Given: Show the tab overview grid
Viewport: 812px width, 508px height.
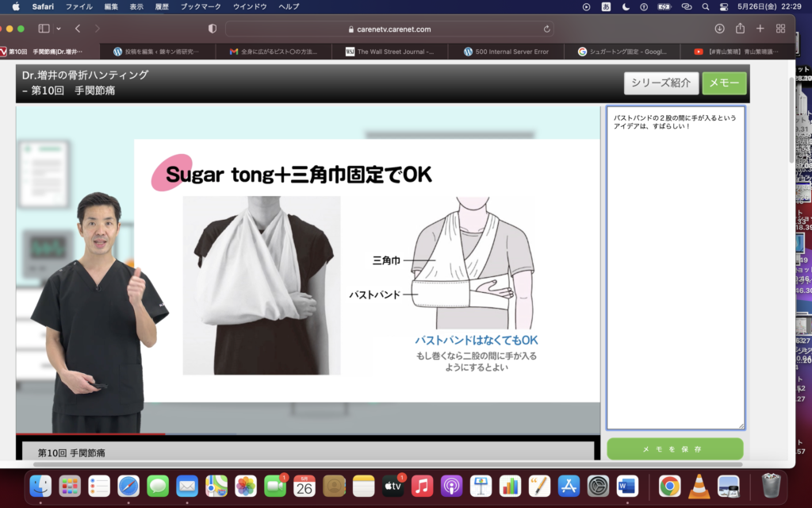Looking at the screenshot, I should pos(780,29).
